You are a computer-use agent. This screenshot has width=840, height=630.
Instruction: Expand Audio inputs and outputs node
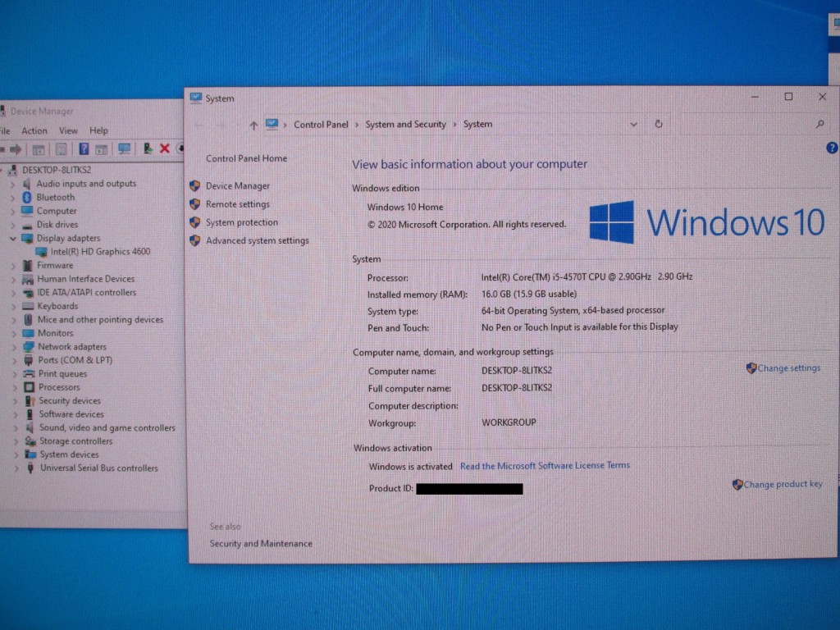click(x=12, y=184)
